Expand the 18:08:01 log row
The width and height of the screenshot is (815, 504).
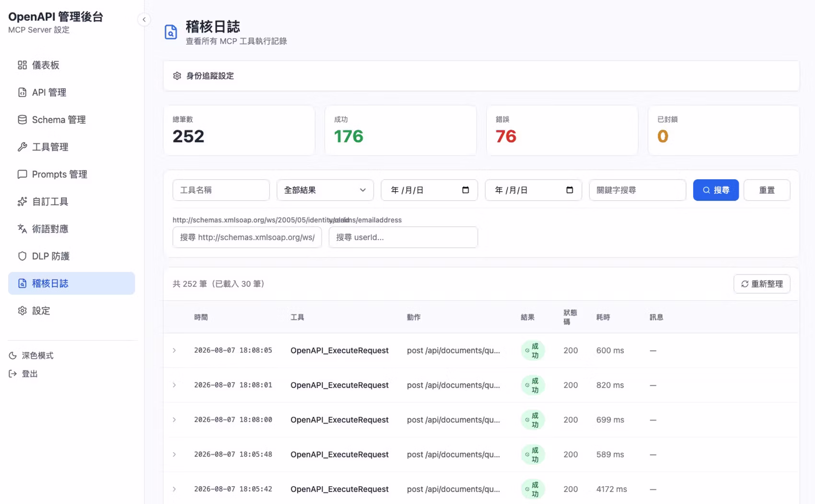coord(175,385)
